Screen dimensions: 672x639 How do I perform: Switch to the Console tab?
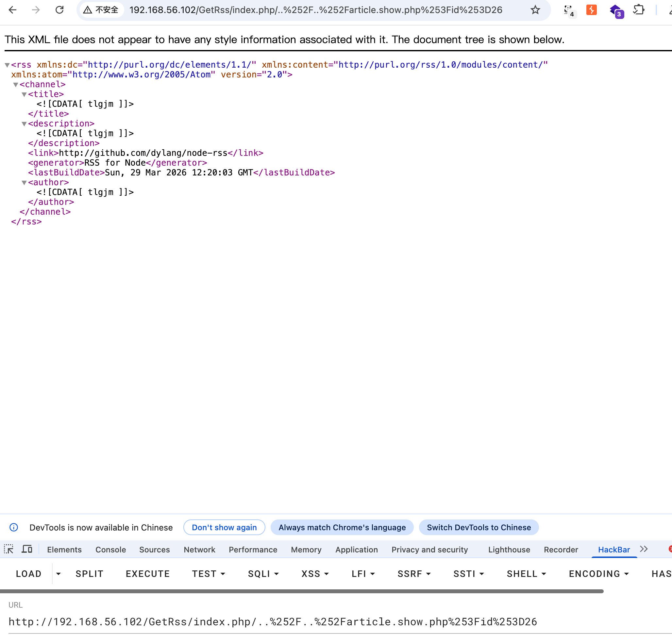coord(110,550)
